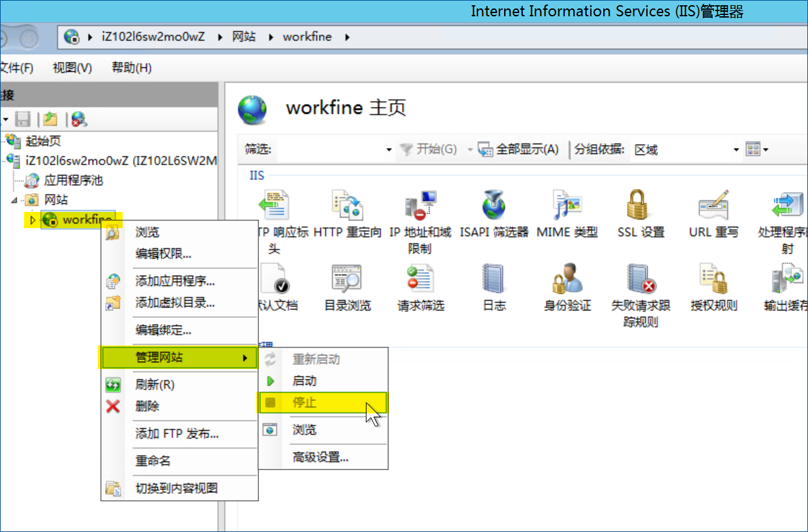Open the 帮助(H) (Help) menu
This screenshot has width=808, height=532.
pos(132,68)
